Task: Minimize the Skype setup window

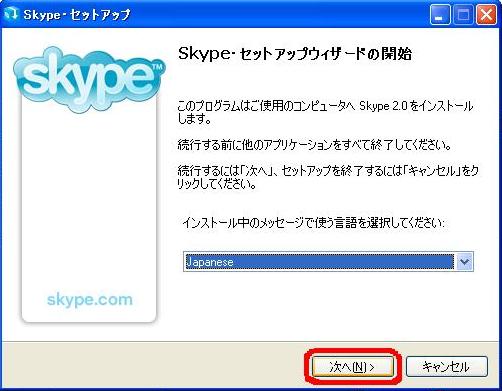Action: pyautogui.click(x=440, y=15)
